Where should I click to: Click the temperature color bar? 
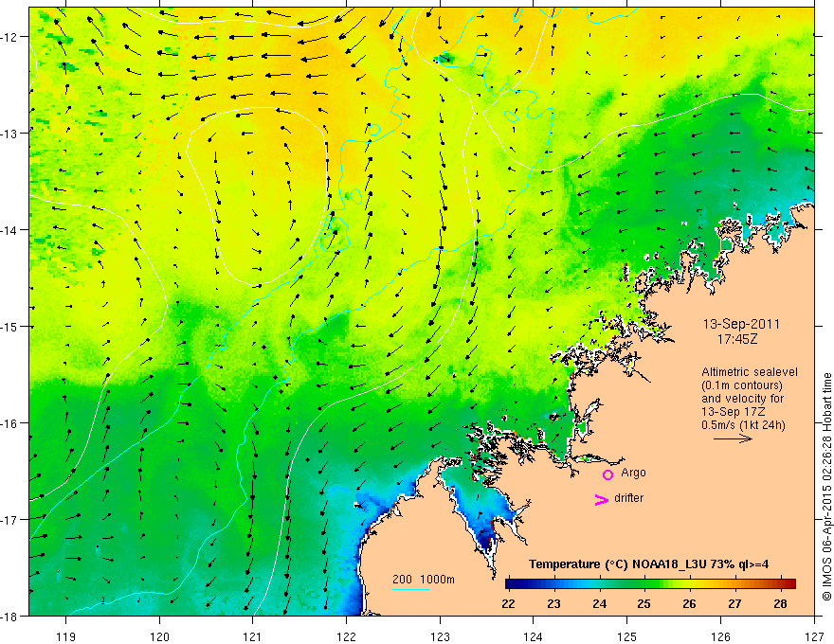pos(650,583)
